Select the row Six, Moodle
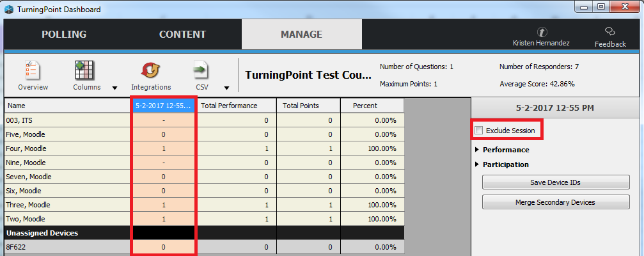The image size is (644, 256). pyautogui.click(x=204, y=191)
